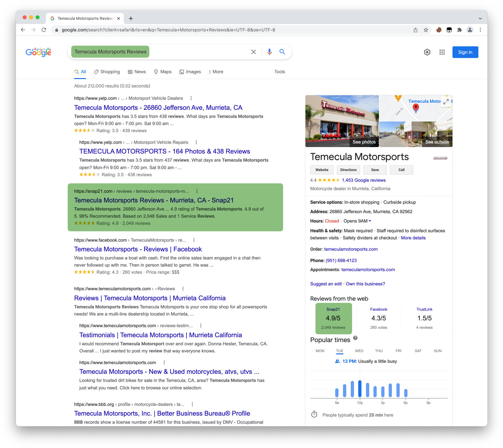Viewport: 503px width, 448px height.
Task: Open options for temeculamotorsports.com --Reviews result
Action: tap(183, 289)
